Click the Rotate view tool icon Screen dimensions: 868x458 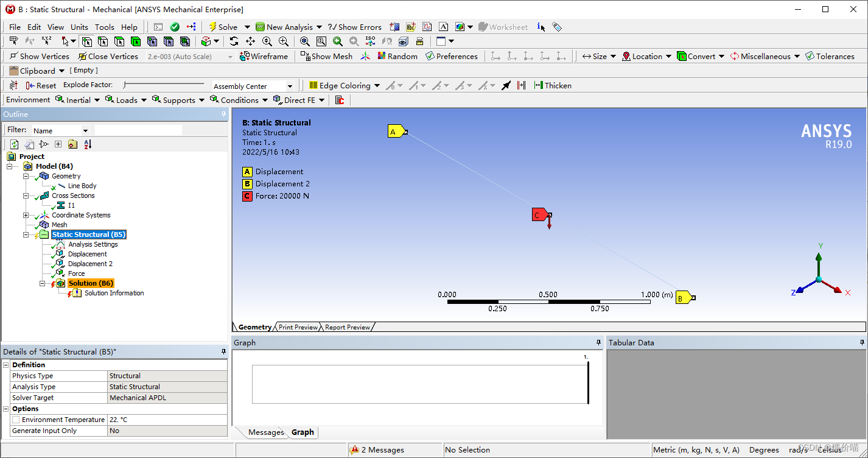(x=234, y=41)
